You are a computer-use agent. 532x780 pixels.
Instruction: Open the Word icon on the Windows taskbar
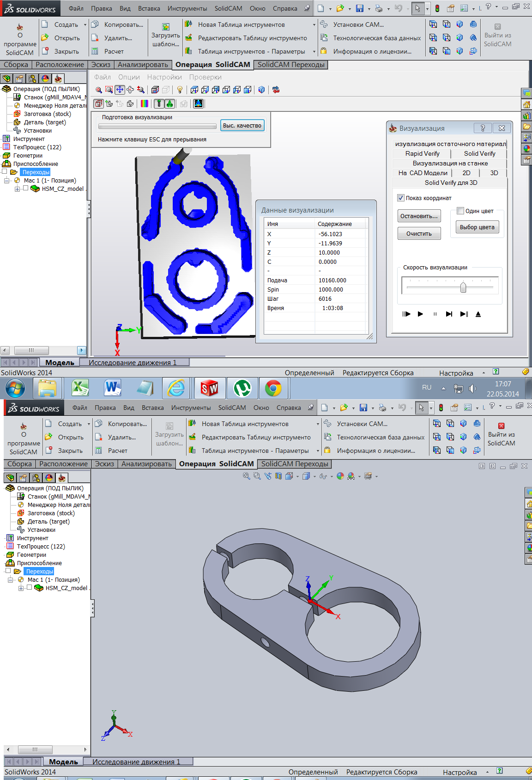113,388
